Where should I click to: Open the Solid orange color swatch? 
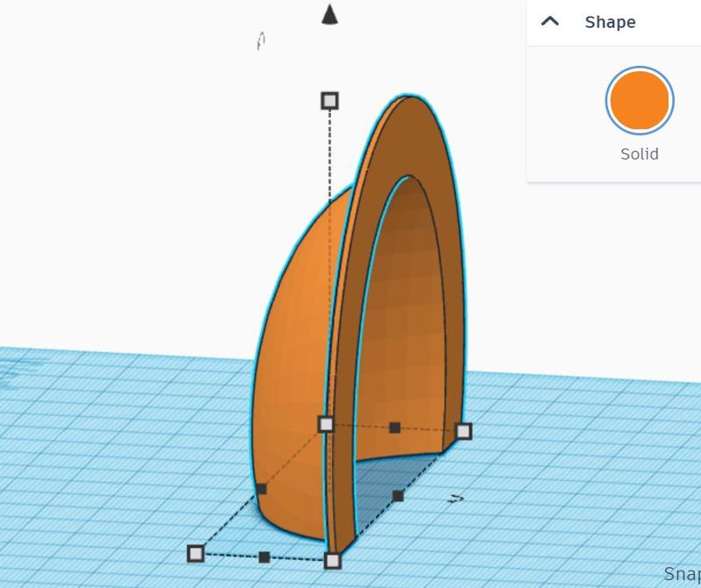point(640,100)
